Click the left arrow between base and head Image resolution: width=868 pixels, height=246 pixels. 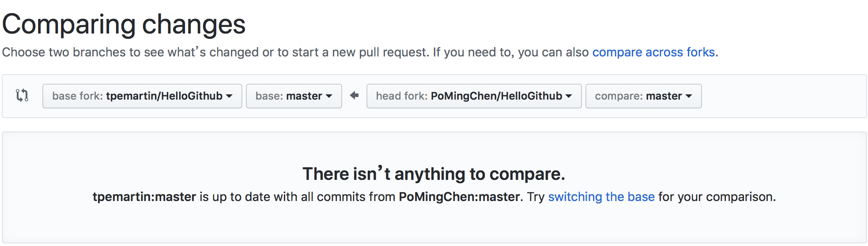tap(354, 96)
